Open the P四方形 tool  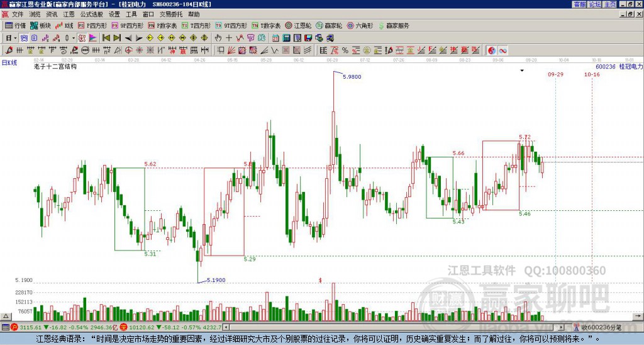(92, 25)
